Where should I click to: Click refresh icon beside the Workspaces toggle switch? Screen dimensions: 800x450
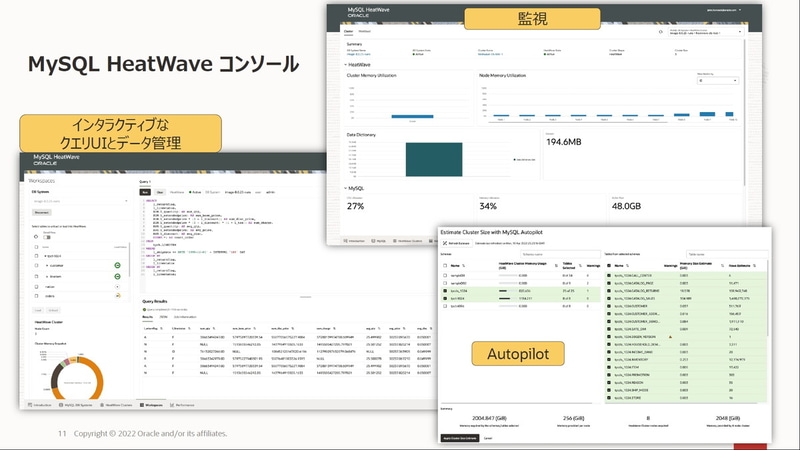click(36, 237)
